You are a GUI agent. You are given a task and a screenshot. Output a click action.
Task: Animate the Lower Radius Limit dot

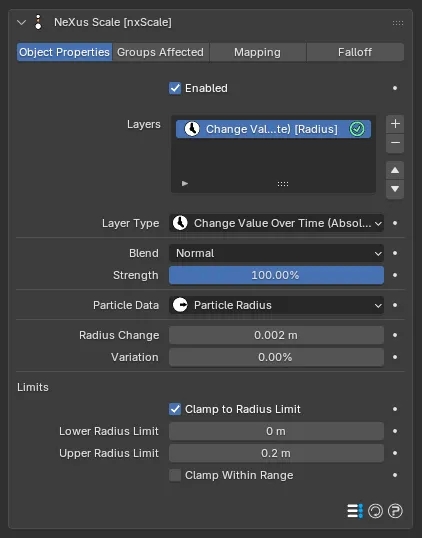pyautogui.click(x=395, y=431)
